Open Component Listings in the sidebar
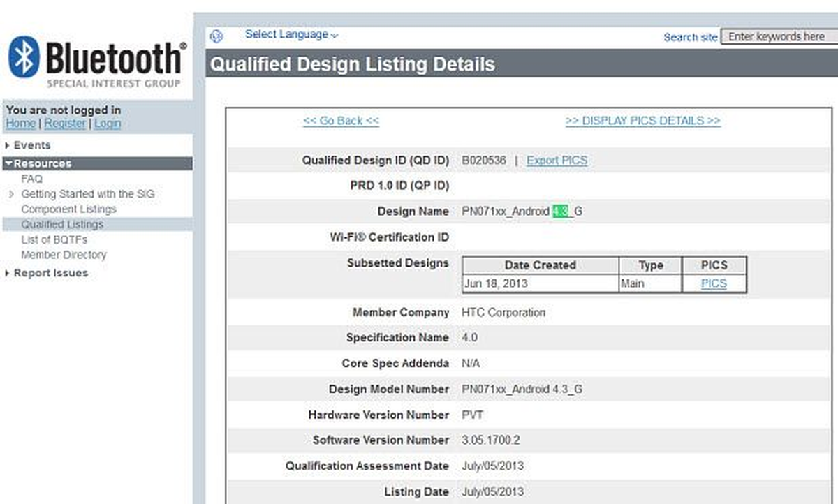 pos(68,209)
